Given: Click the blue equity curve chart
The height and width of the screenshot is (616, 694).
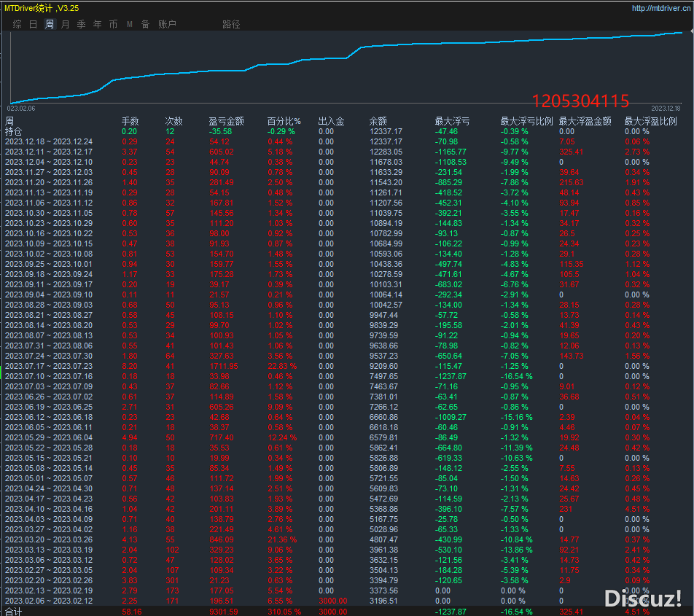Looking at the screenshot, I should pos(346,66).
